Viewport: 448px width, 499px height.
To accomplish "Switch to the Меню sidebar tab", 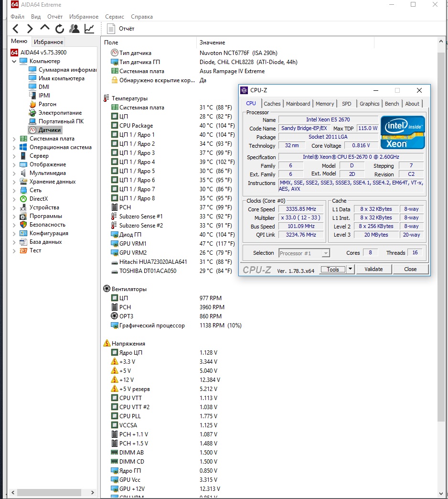I will (19, 41).
